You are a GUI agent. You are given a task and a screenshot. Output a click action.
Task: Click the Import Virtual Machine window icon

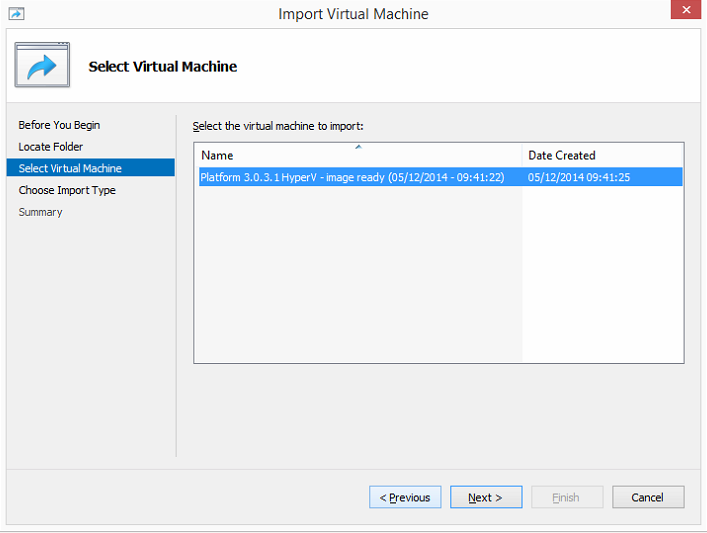(16, 14)
